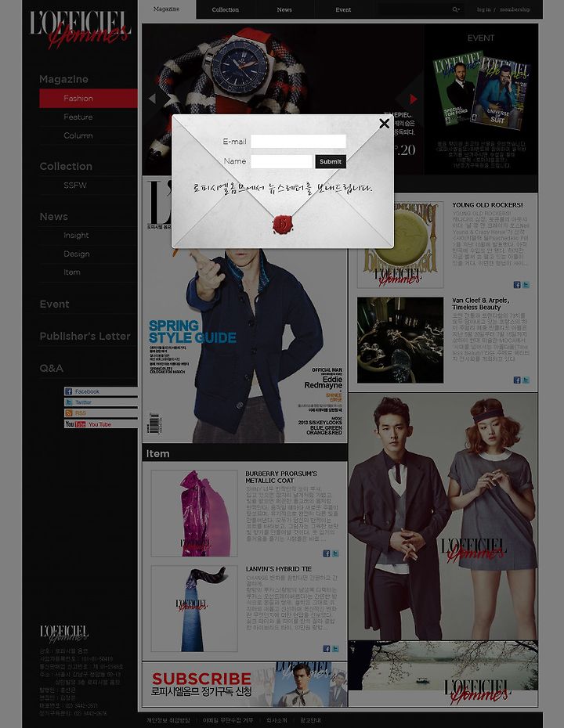Share Young Old Rockers on Twitter
The height and width of the screenshot is (728, 564).
tap(526, 285)
